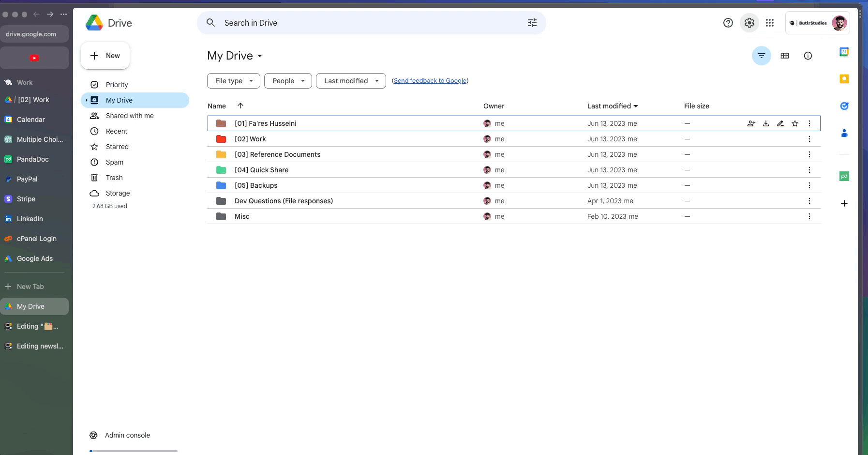Expand the My Drive tree arrow in sidebar
This screenshot has width=868, height=455.
pos(87,100)
